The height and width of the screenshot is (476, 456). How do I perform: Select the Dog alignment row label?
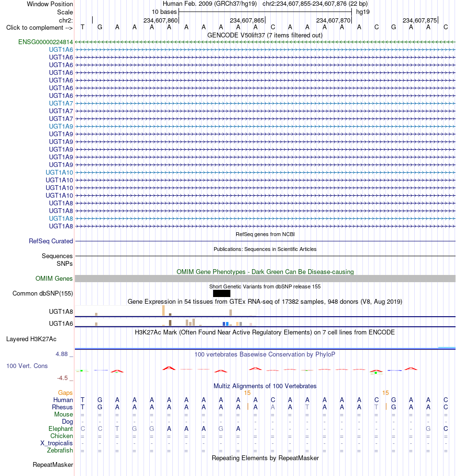pyautogui.click(x=67, y=421)
